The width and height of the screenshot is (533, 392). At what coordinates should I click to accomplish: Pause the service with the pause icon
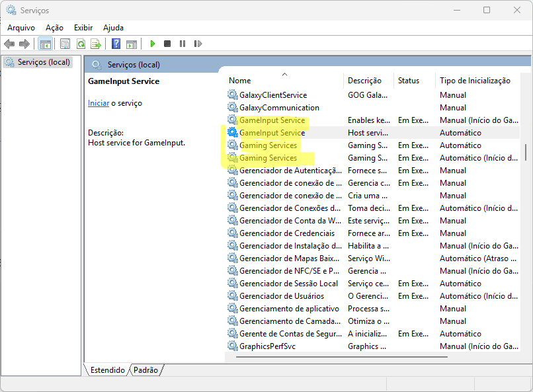point(183,44)
